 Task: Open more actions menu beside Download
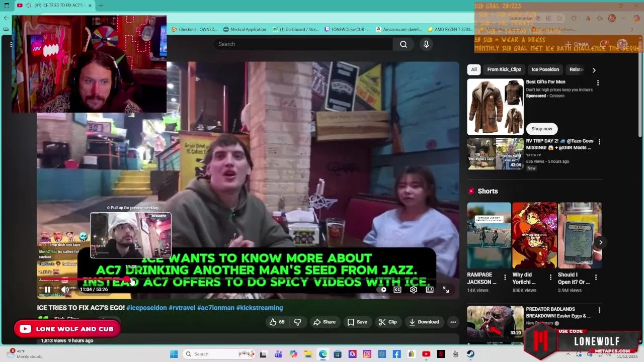click(453, 322)
